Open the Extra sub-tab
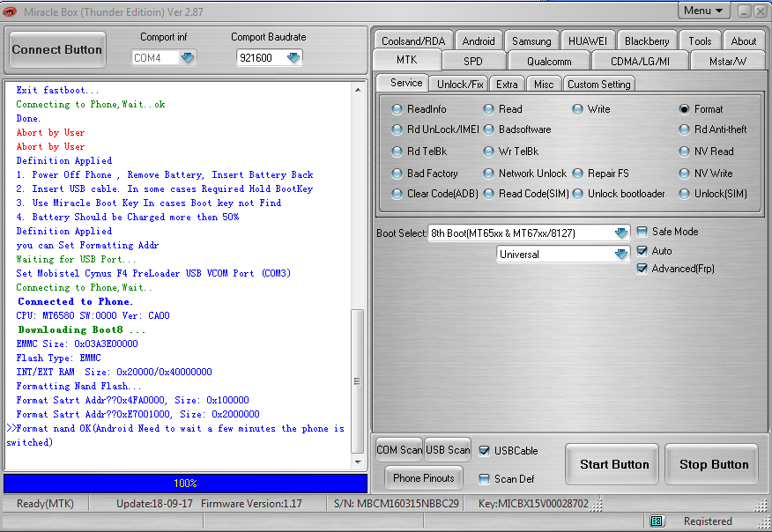Viewport: 772px width, 532px height. pyautogui.click(x=507, y=85)
